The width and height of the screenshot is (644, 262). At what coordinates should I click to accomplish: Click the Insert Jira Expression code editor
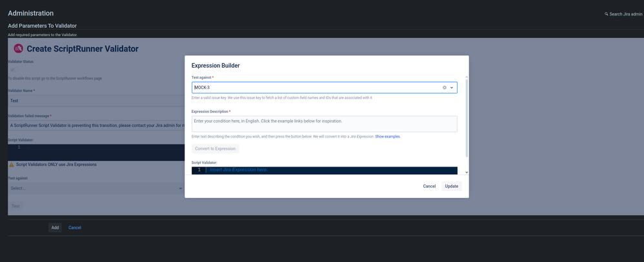(x=325, y=170)
